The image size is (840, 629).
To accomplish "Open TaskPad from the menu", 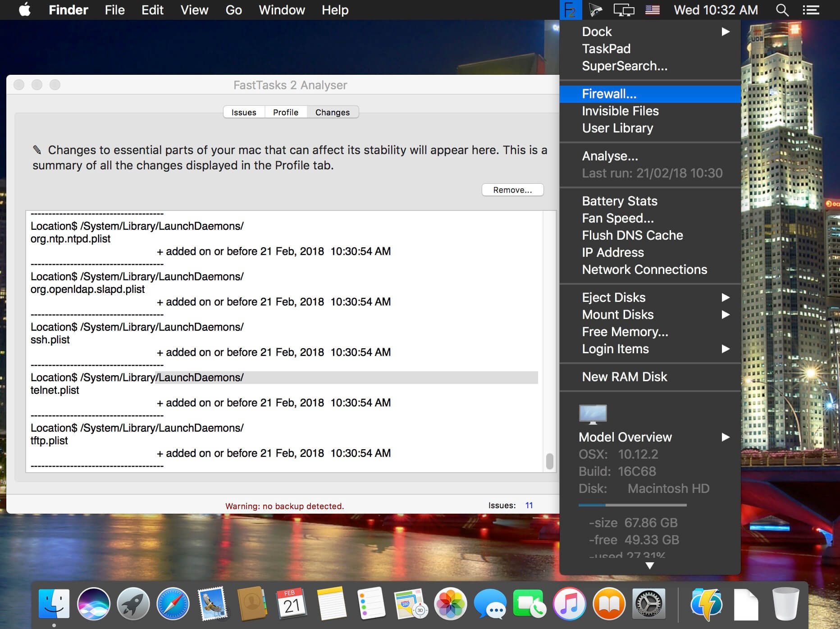I will [x=650, y=49].
